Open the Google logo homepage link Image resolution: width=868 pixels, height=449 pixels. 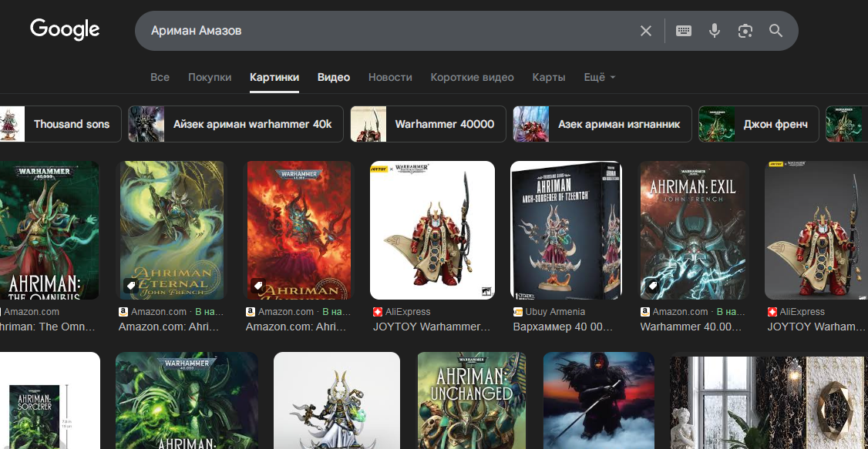(x=65, y=30)
